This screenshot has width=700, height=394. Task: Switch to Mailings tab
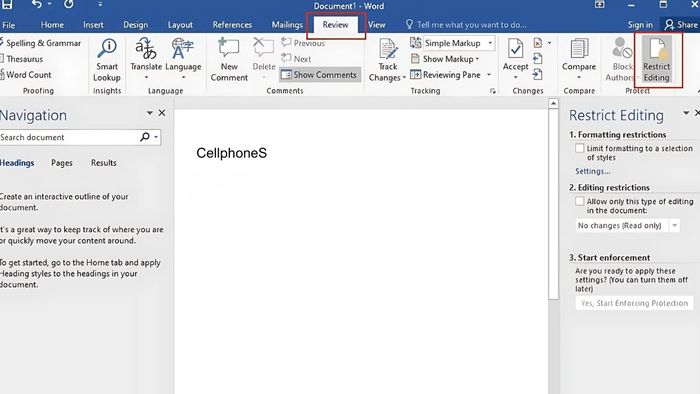(x=287, y=25)
